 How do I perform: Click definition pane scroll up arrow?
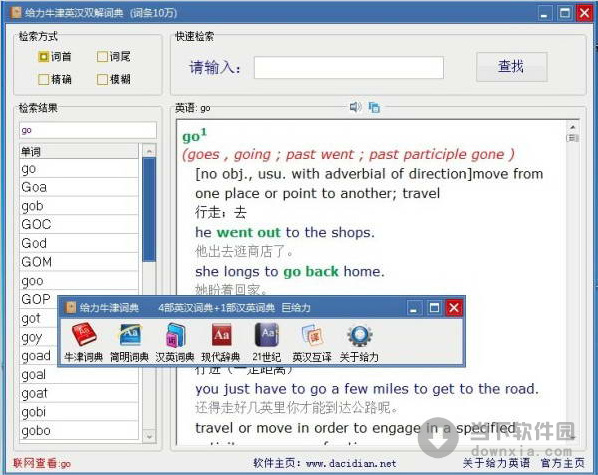[572, 127]
